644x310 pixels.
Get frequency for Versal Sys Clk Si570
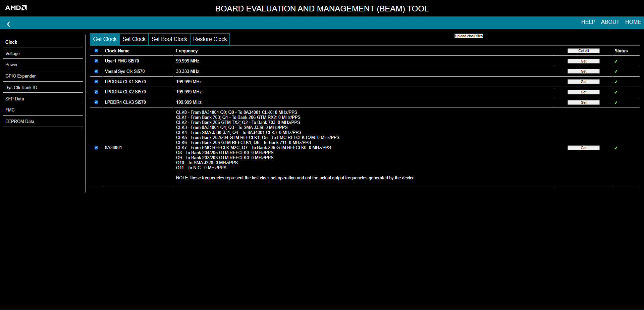[584, 71]
